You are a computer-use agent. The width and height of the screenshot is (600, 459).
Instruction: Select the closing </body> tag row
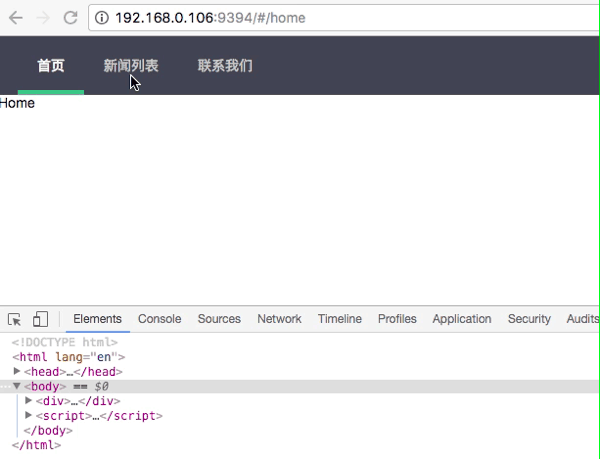48,431
